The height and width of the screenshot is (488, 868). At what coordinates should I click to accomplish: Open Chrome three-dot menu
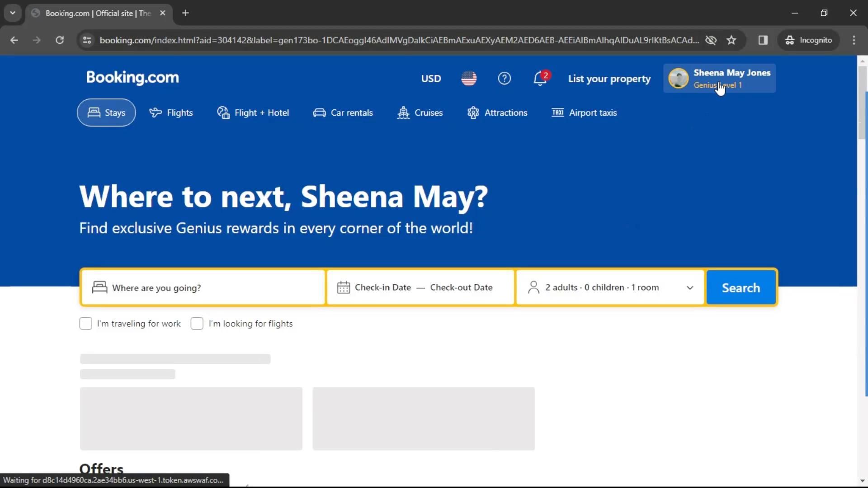(x=854, y=40)
